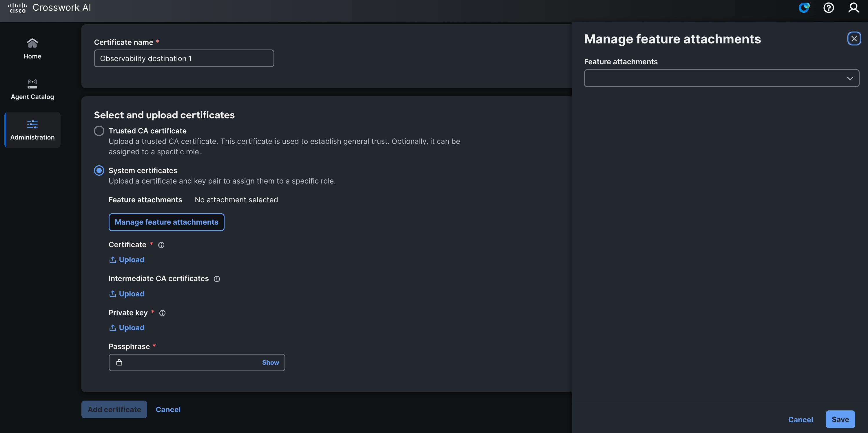Upload a file under Intermediate CA certificates

(127, 293)
